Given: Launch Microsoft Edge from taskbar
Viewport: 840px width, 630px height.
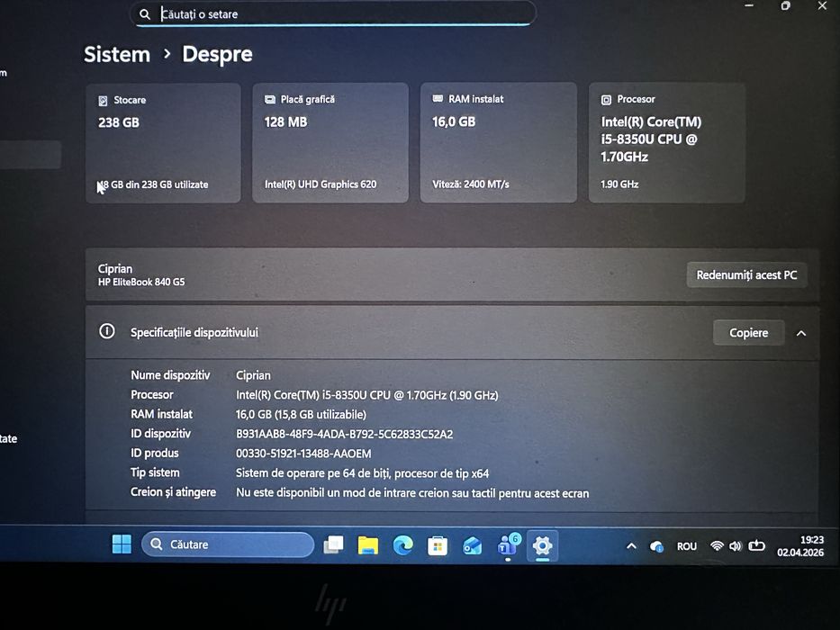Looking at the screenshot, I should click(402, 545).
